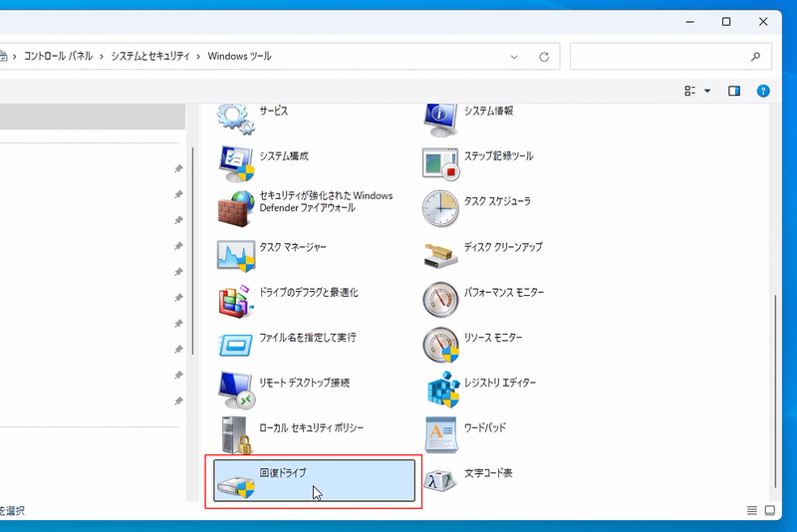Open 文字コード表 icon
The height and width of the screenshot is (532, 797).
tap(440, 480)
